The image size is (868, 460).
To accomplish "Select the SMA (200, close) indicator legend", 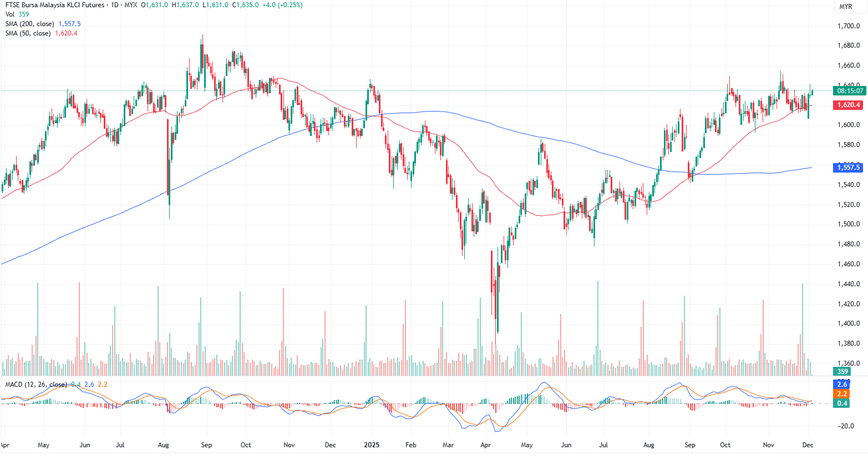I will [x=30, y=24].
